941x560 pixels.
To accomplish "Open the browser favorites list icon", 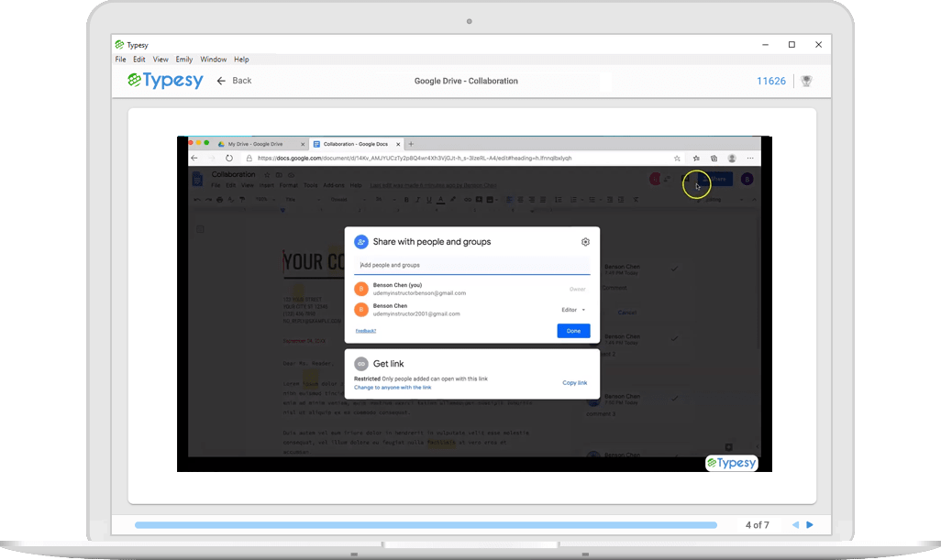I will pyautogui.click(x=696, y=159).
